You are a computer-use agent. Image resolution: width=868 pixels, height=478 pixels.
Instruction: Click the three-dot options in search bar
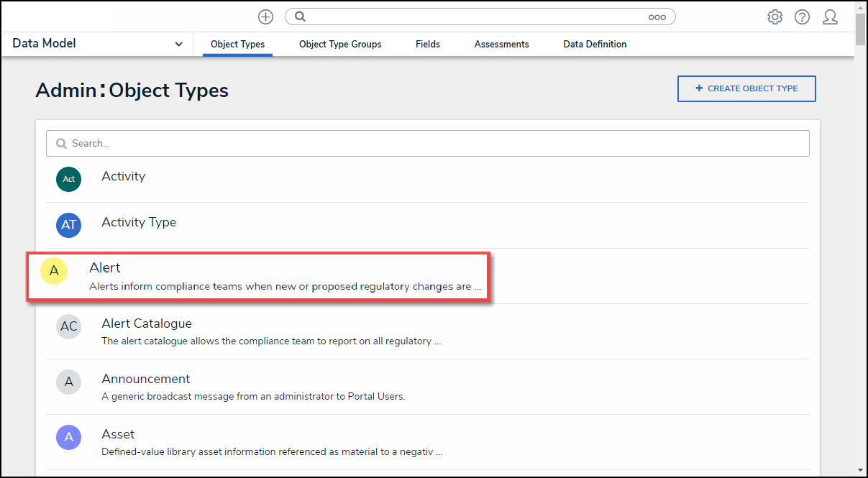coord(657,17)
